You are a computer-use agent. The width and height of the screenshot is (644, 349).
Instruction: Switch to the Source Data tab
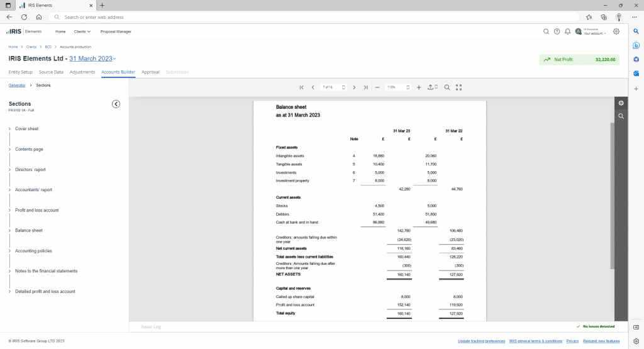[51, 72]
